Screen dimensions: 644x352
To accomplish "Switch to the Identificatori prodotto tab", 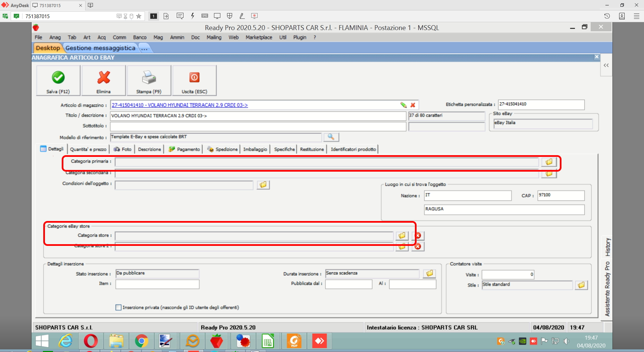I will [x=353, y=149].
